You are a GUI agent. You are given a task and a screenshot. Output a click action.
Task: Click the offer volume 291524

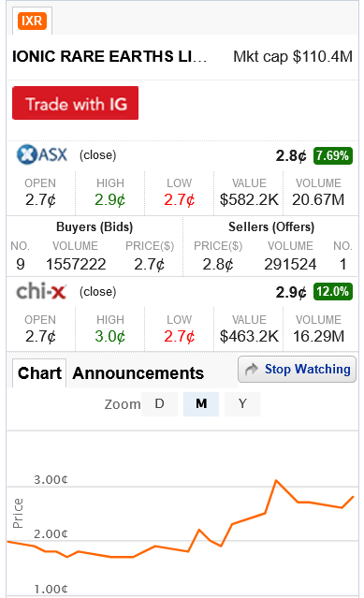(290, 264)
